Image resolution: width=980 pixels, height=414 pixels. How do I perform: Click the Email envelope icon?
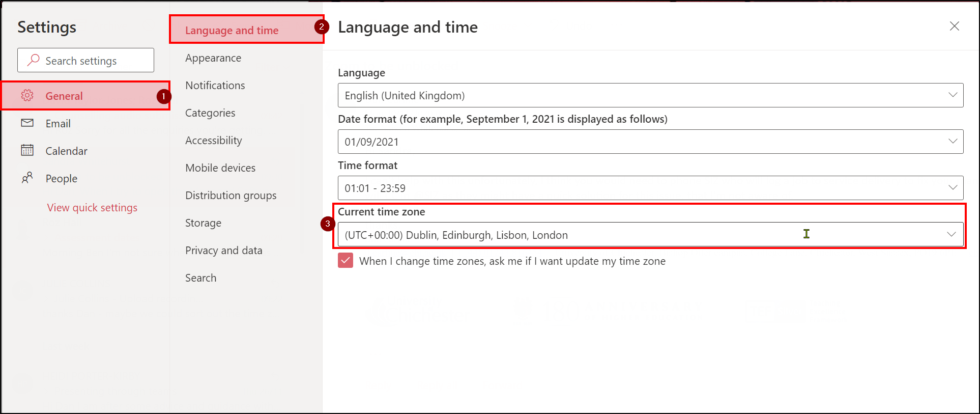[27, 123]
